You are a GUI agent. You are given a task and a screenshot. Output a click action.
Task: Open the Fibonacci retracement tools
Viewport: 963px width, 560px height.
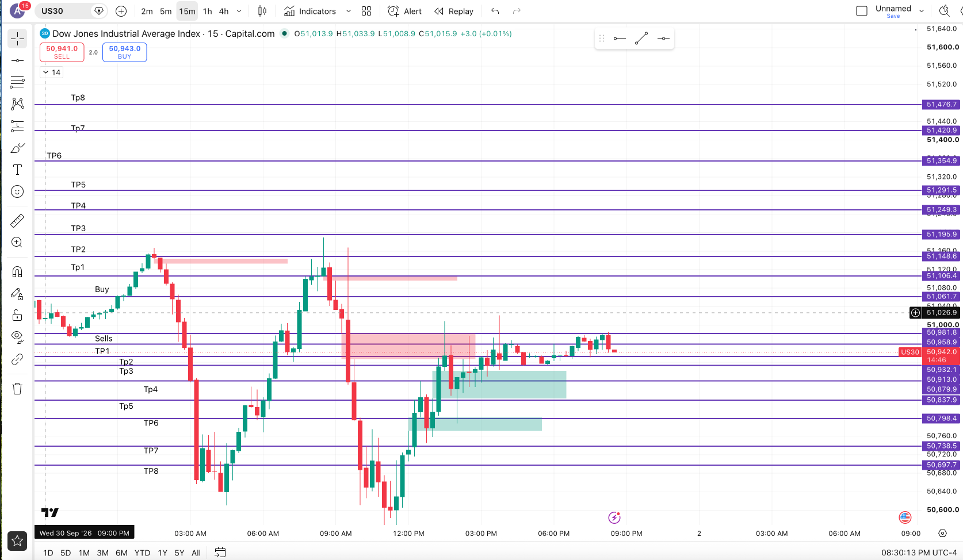tap(17, 82)
